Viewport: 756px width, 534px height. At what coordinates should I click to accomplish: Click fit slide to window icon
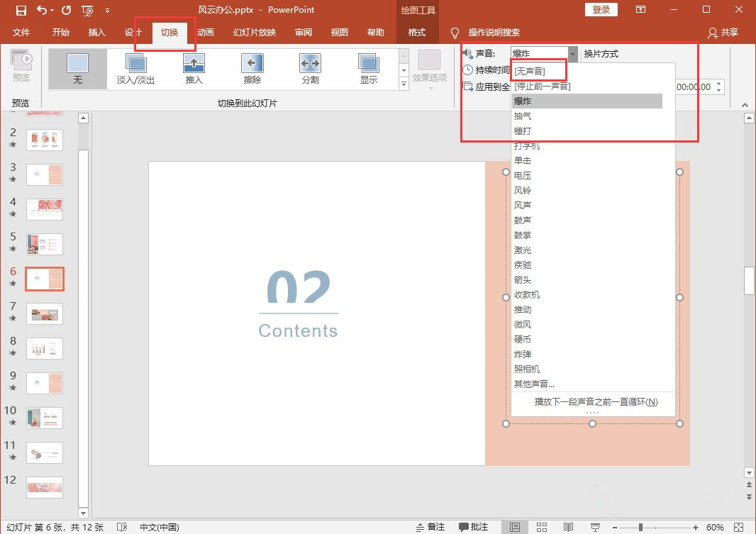click(x=739, y=527)
